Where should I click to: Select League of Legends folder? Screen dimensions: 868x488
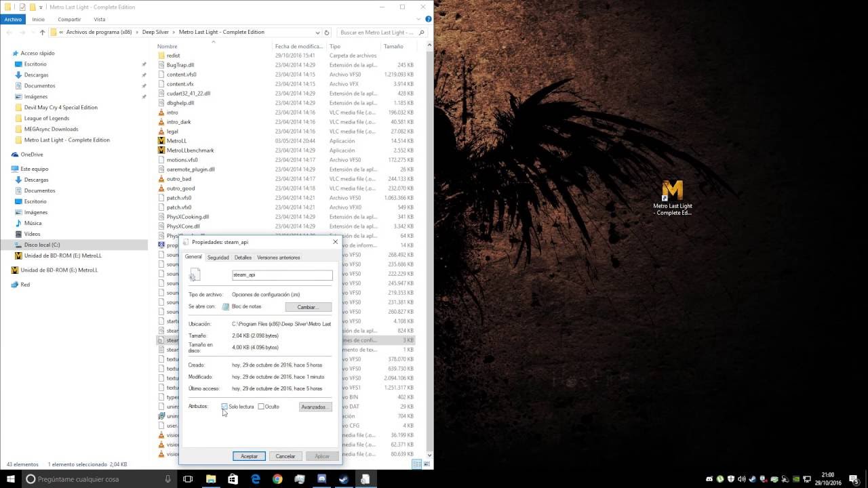tap(46, 118)
